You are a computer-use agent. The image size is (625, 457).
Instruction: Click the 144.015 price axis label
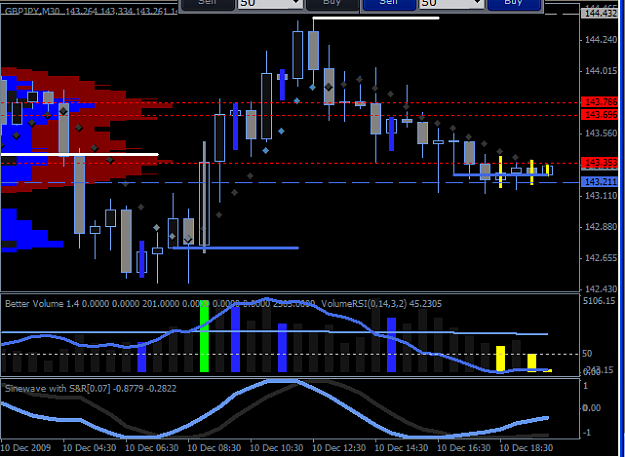coord(601,71)
